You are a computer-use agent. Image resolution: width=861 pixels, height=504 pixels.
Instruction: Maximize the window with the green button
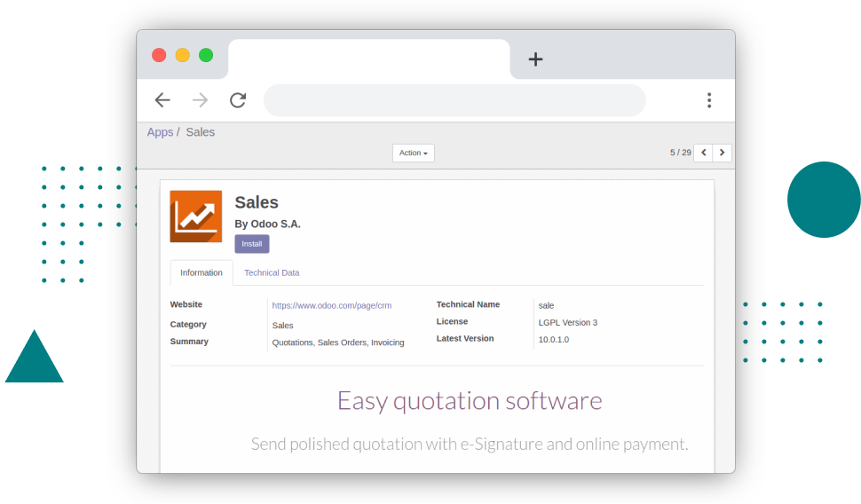pos(206,55)
